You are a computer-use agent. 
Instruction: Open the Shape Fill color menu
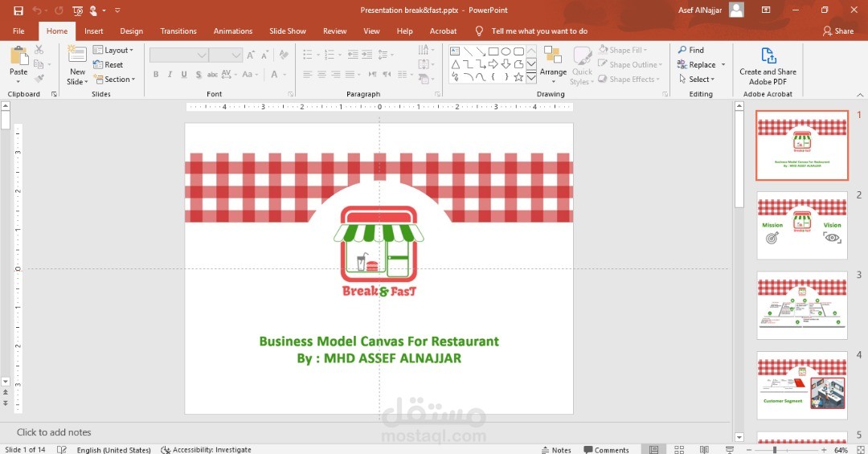click(623, 50)
